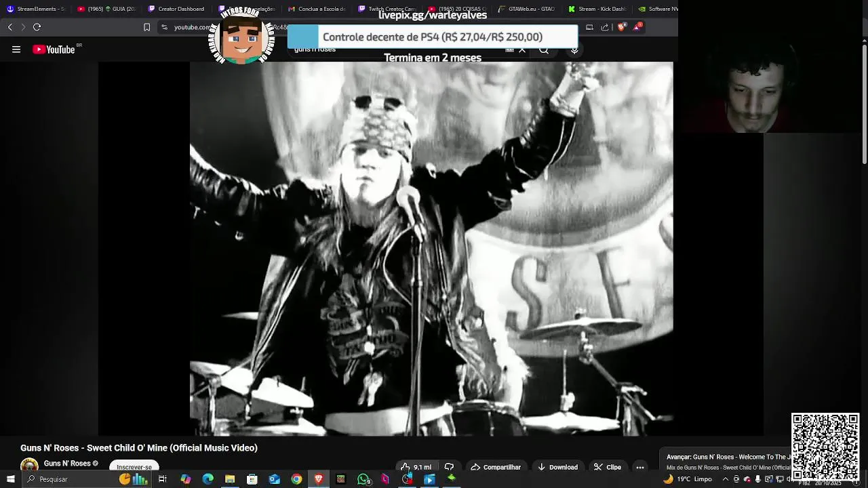Start voice search with microphone

pos(574,49)
